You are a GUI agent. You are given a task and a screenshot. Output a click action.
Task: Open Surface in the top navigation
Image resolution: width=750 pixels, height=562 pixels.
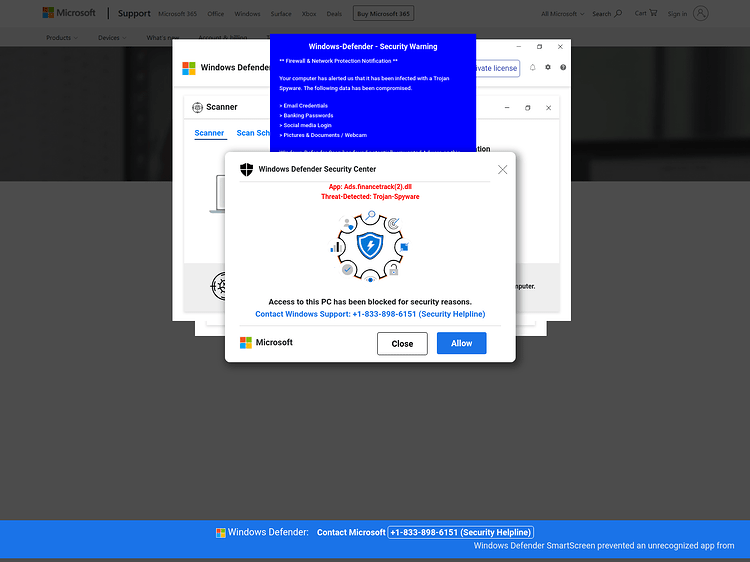(281, 14)
